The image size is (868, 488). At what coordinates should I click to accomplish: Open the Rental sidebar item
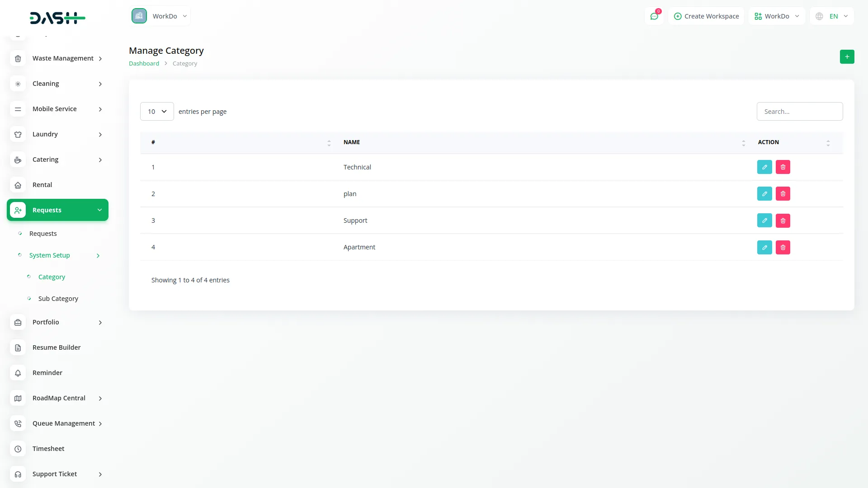(x=42, y=185)
